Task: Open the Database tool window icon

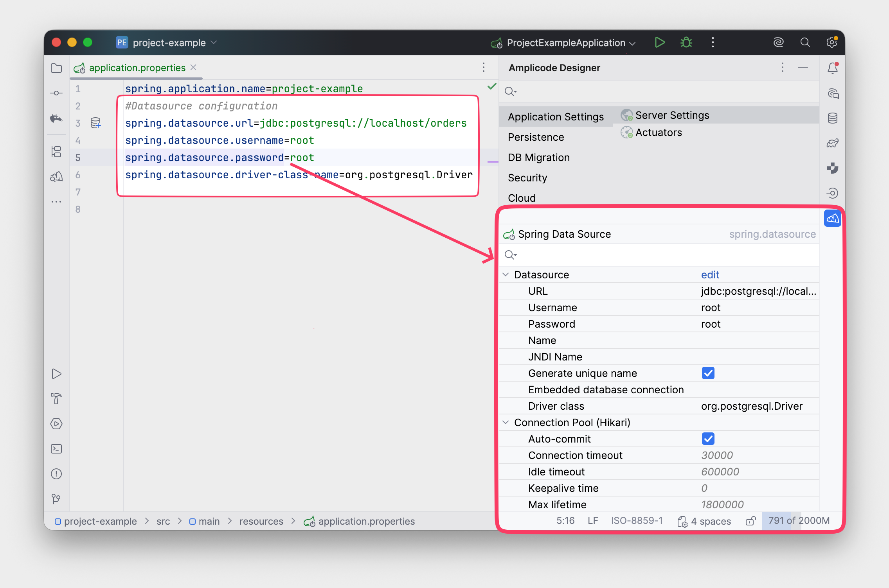Action: (833, 118)
